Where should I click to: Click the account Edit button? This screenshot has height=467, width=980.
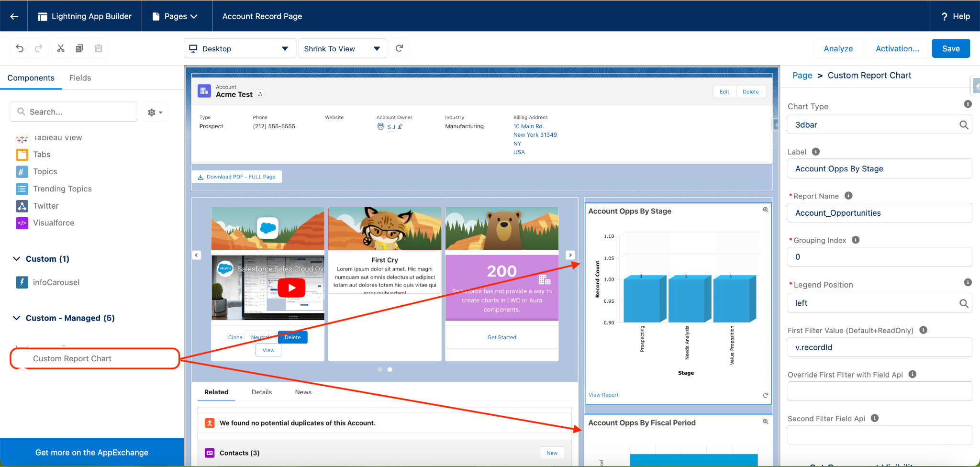[x=724, y=92]
